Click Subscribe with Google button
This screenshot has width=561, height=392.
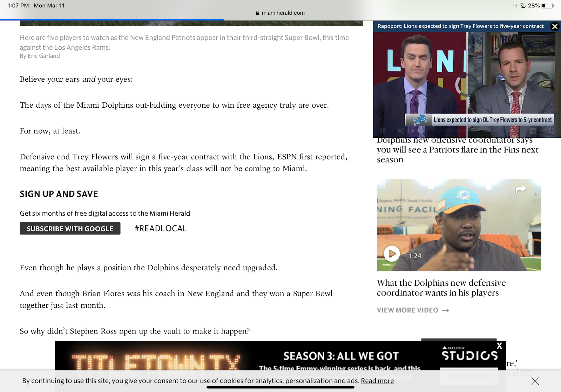click(70, 229)
